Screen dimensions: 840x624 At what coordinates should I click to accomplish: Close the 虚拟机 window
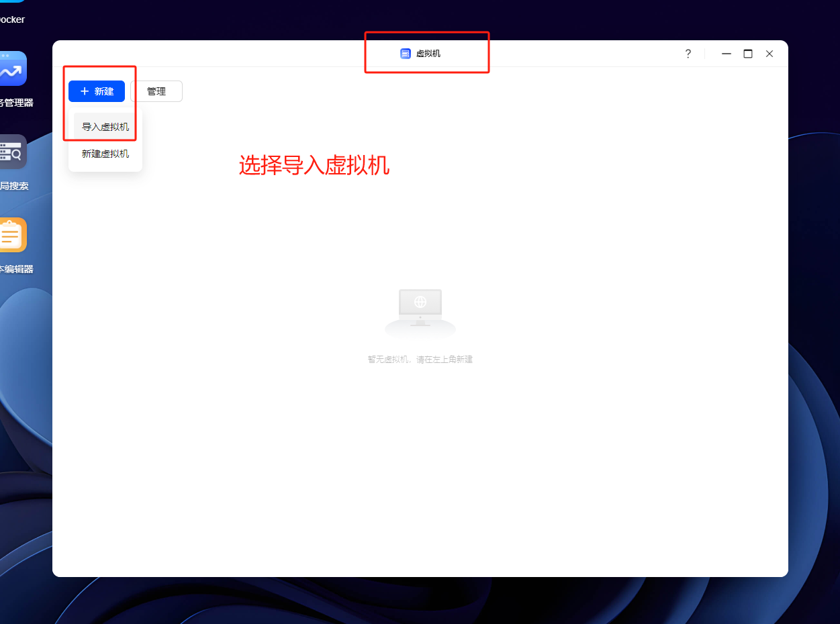click(769, 54)
